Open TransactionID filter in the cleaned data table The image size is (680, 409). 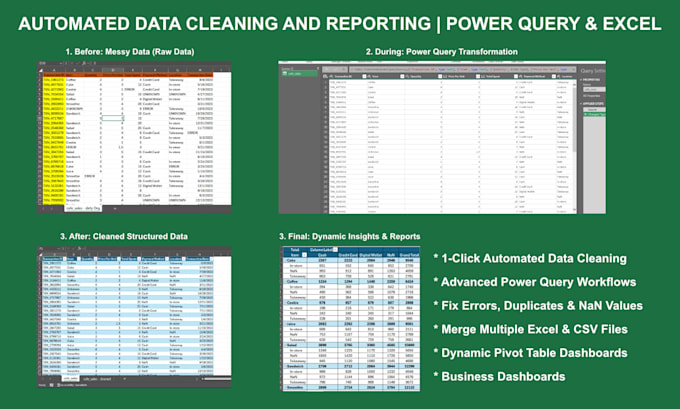click(65, 258)
